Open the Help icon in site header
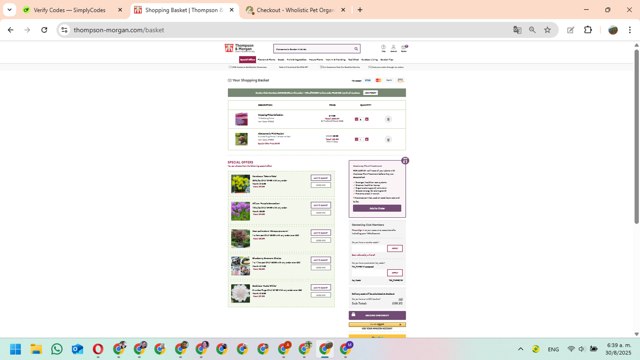Viewport: 640px width, 360px height. (383, 48)
